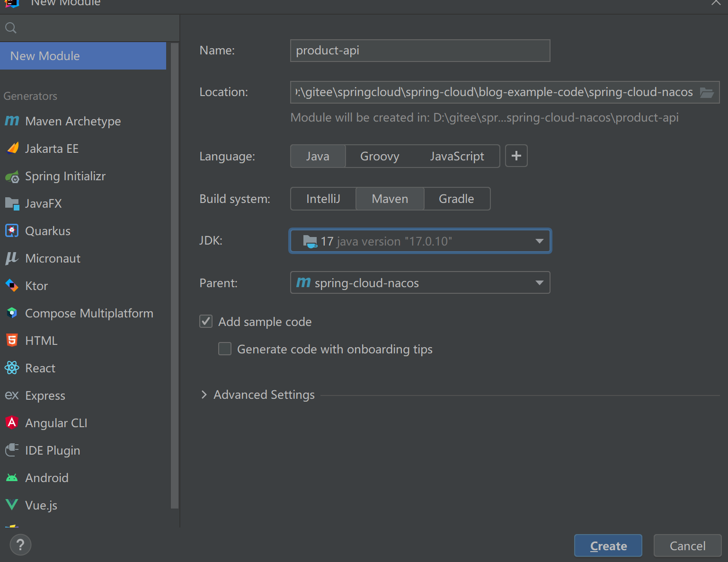Click the Compose Multiplatform hexagon icon
728x562 pixels.
[x=12, y=313]
